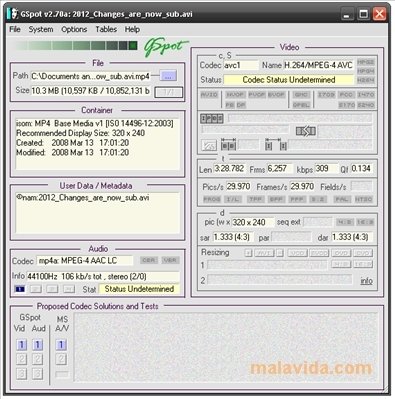Click the GSpot logo

[165, 47]
